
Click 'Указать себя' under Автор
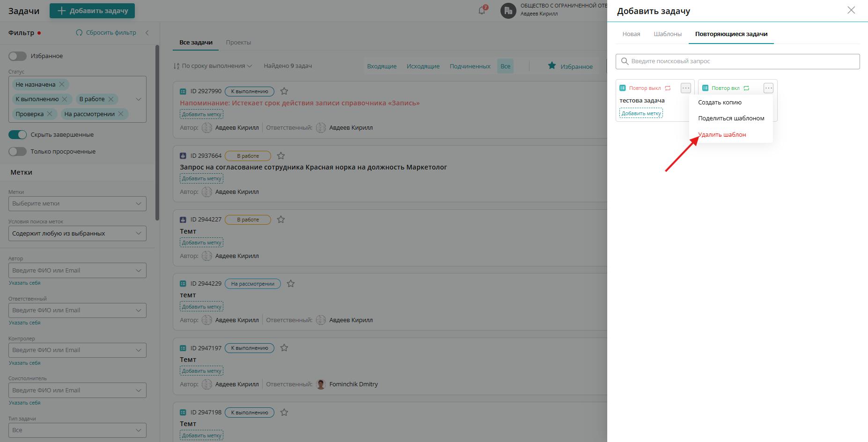pos(24,283)
